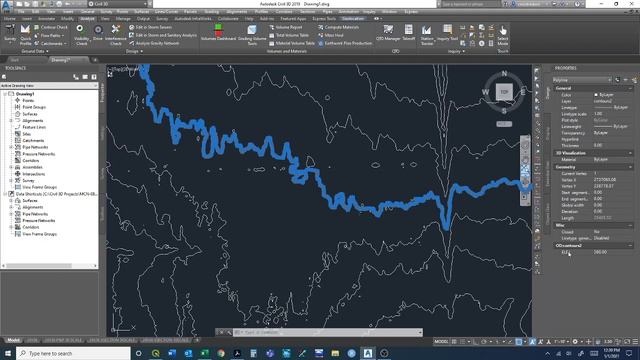Open Earthwork Plan Production

tap(345, 43)
